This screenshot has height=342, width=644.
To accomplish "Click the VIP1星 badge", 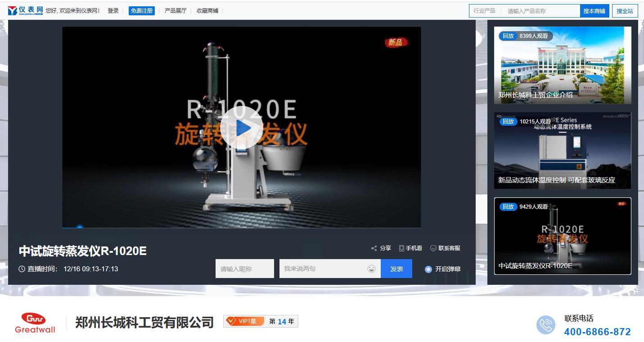I will click(x=244, y=321).
